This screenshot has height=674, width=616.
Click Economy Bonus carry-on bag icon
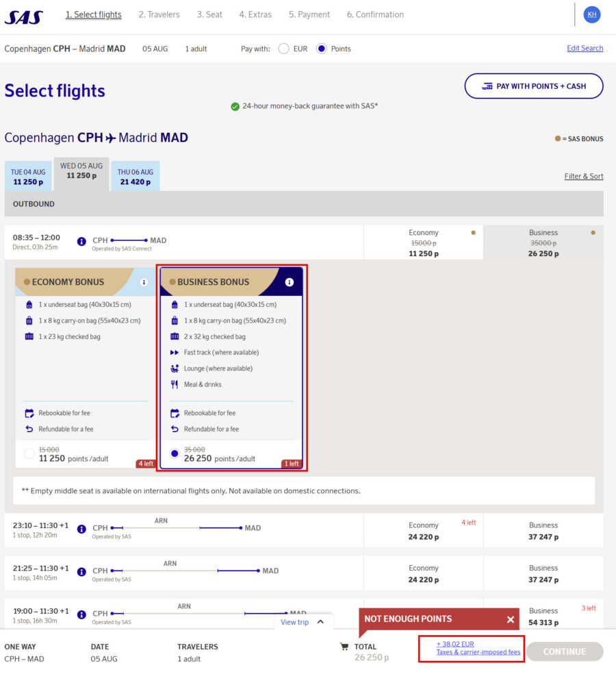click(x=29, y=321)
